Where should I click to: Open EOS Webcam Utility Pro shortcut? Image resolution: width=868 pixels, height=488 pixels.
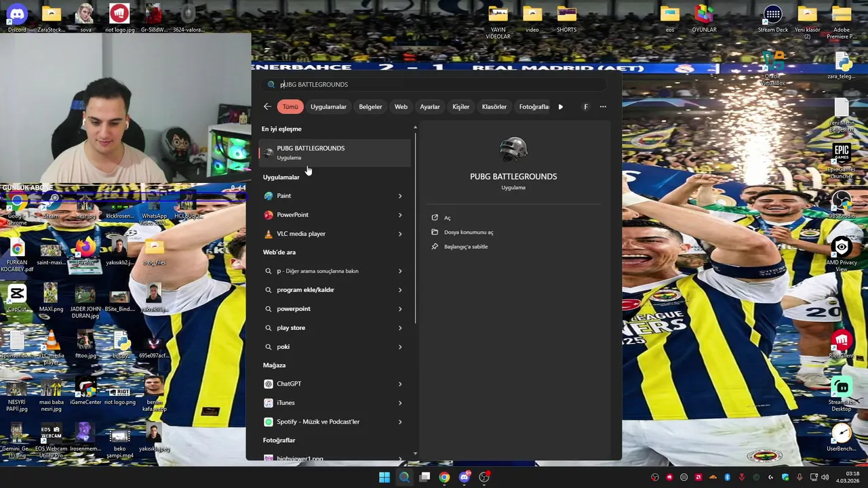51,441
